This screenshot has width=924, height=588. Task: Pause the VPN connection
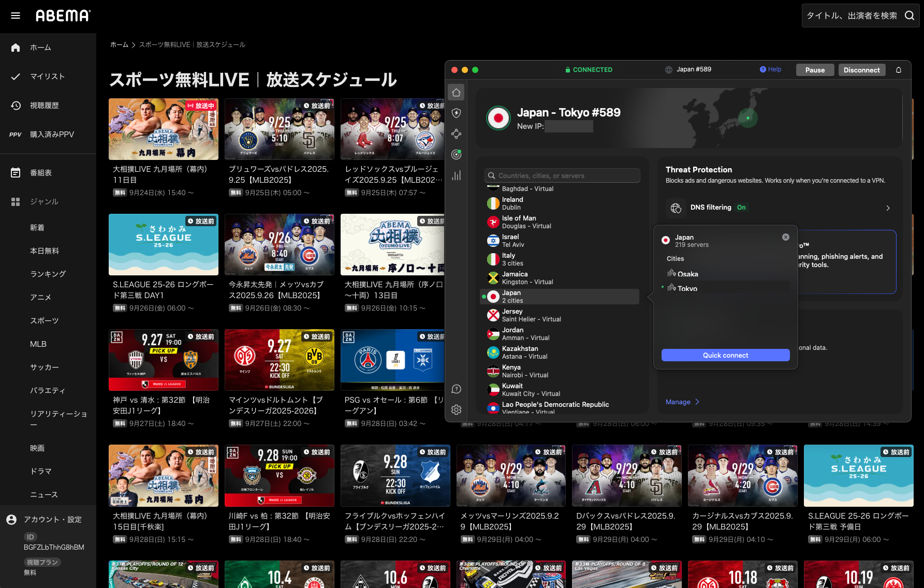(x=815, y=70)
